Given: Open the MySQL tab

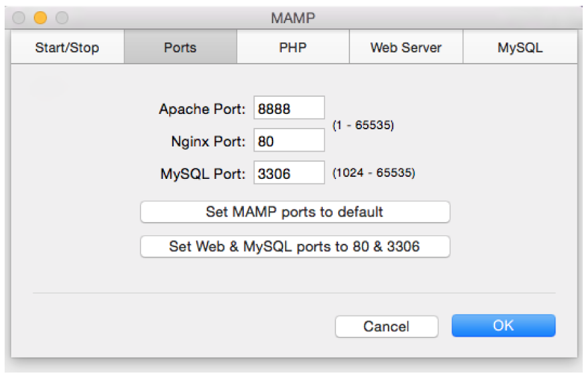Looking at the screenshot, I should tap(520, 47).
